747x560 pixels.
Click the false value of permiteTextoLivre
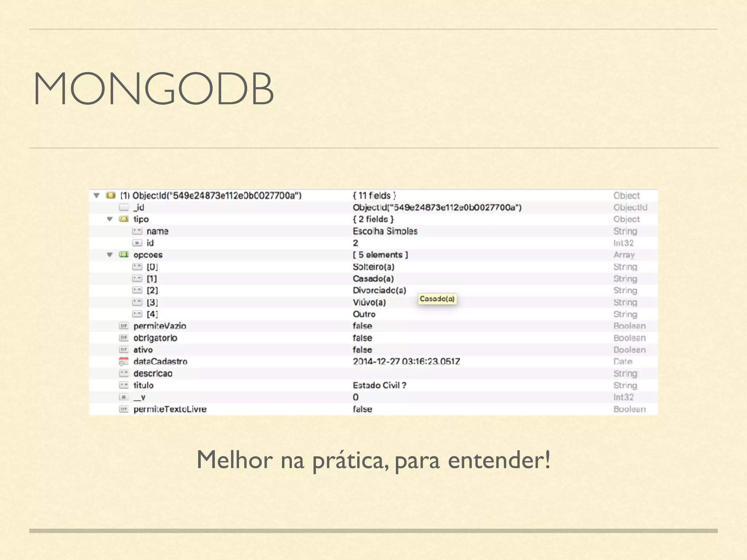coord(362,409)
